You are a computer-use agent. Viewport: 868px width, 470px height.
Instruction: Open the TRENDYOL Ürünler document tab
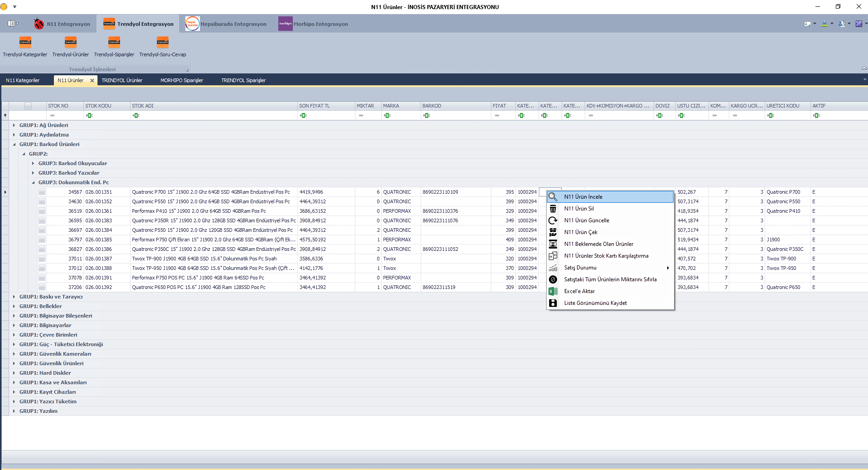[x=122, y=80]
